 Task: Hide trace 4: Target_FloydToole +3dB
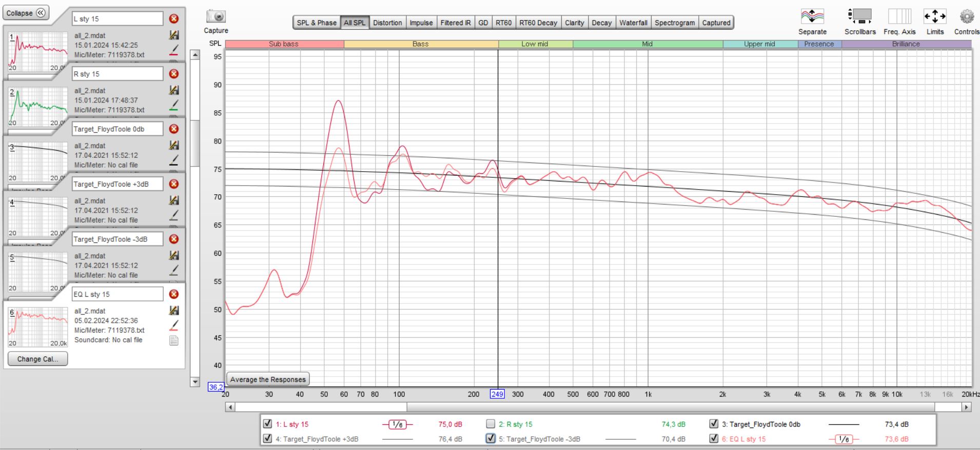pyautogui.click(x=267, y=439)
